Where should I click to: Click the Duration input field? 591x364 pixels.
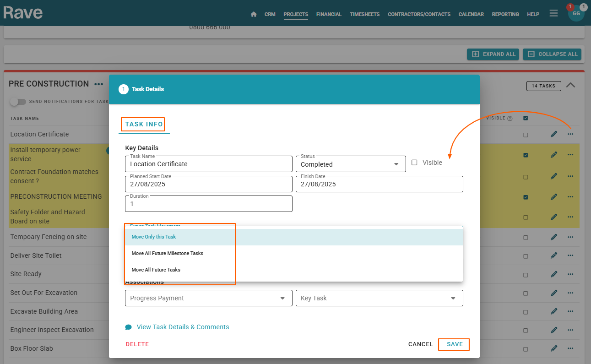(208, 204)
